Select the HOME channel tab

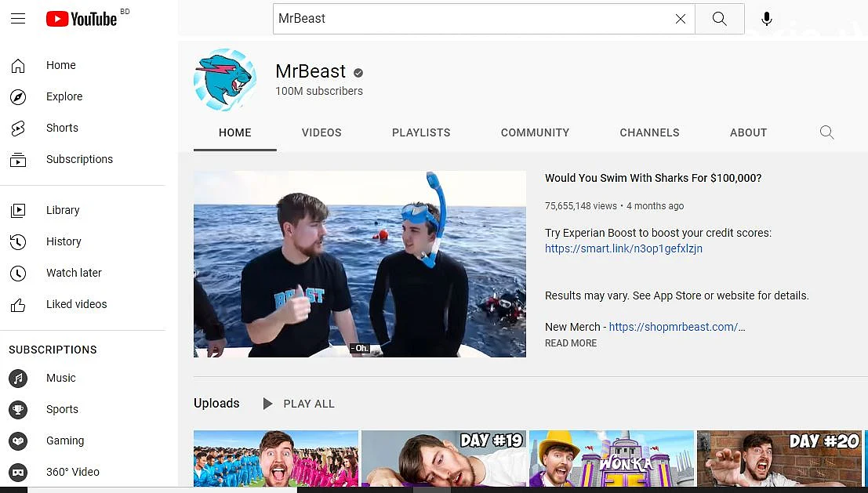[x=234, y=132]
